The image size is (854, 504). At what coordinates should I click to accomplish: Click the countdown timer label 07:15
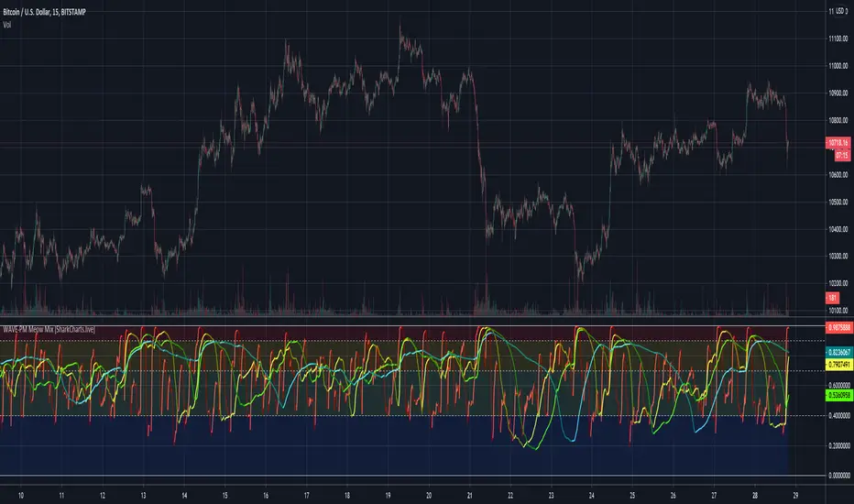coord(842,155)
